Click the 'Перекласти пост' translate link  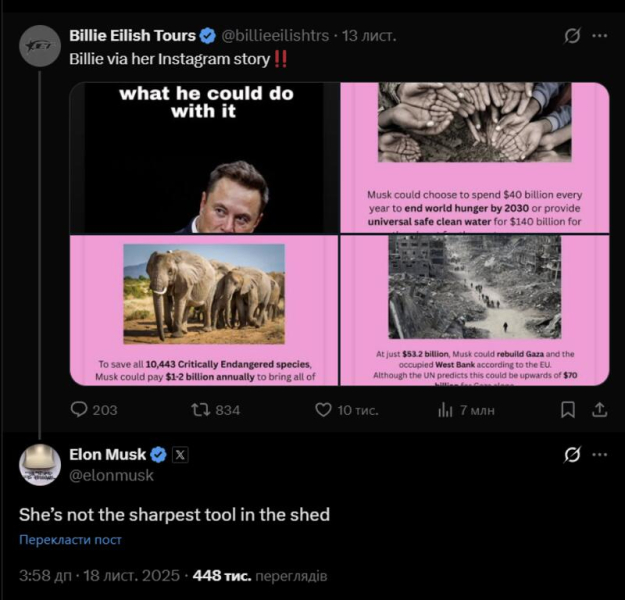point(70,540)
